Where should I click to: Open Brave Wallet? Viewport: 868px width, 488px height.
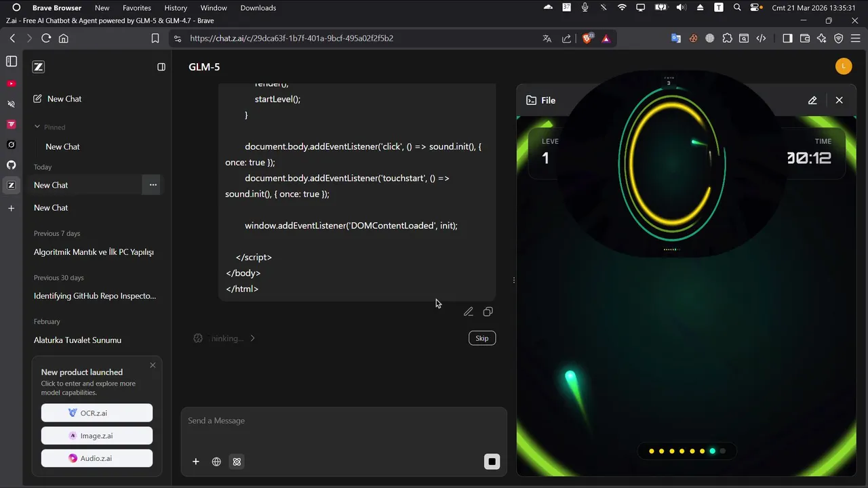805,39
